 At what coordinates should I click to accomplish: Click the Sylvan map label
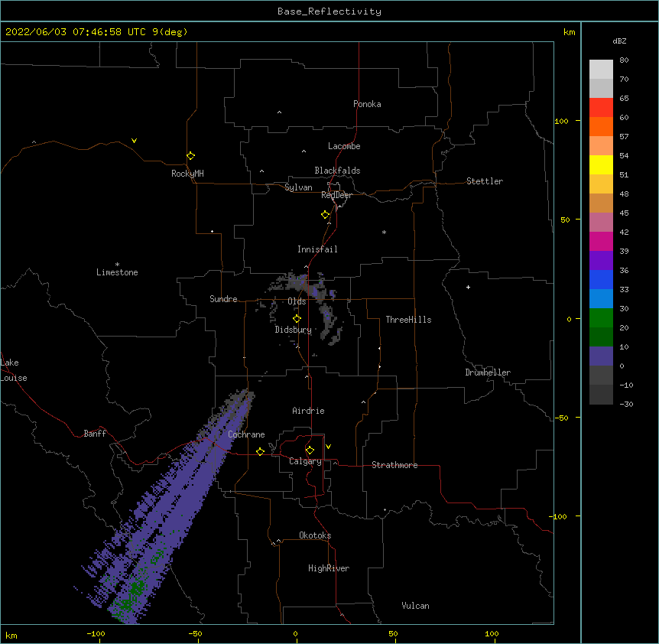click(298, 187)
